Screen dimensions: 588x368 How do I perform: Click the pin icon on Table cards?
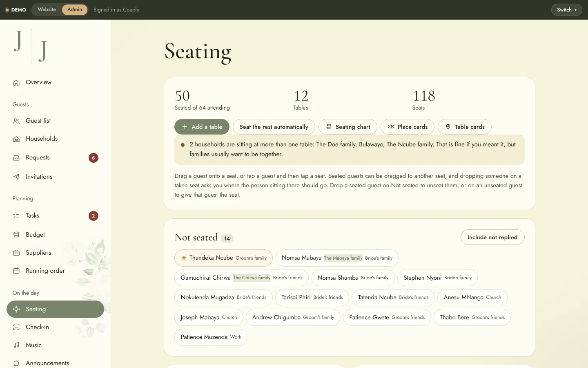(x=448, y=127)
